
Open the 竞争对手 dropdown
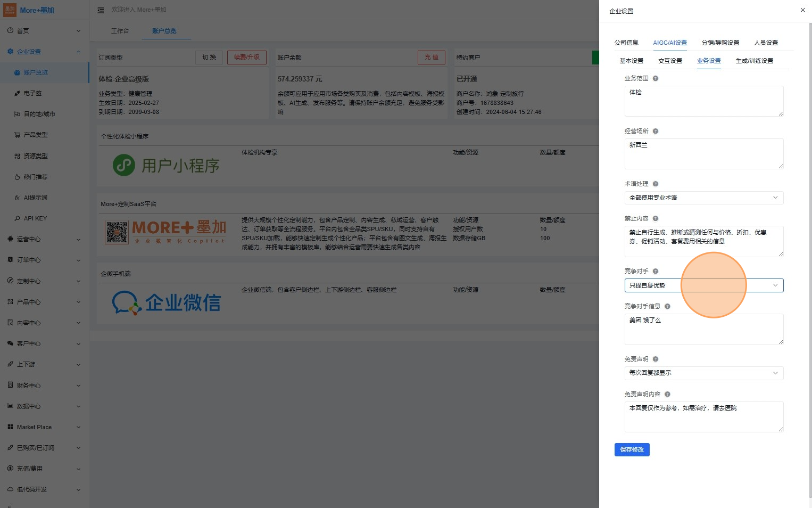click(703, 285)
